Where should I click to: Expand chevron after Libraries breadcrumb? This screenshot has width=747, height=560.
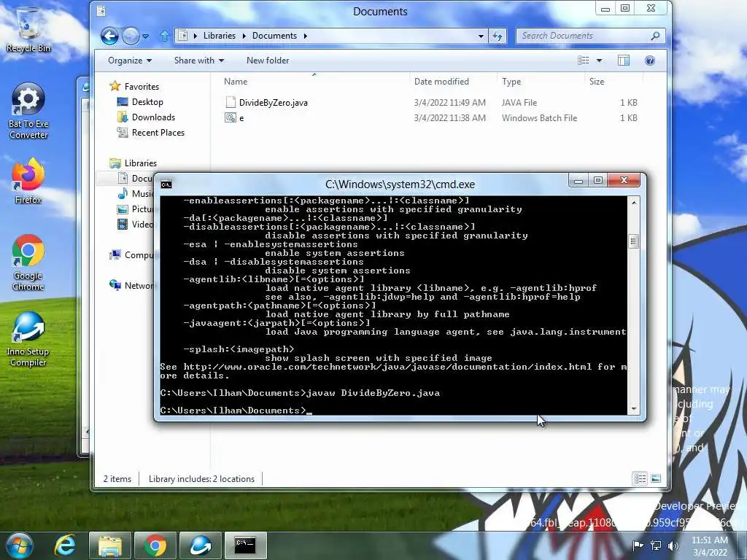(244, 36)
